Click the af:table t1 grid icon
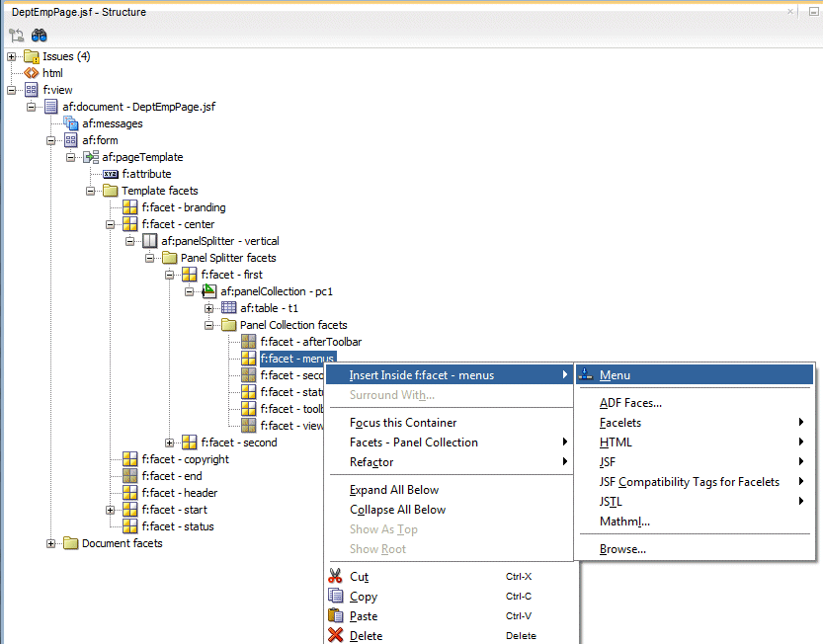 (x=229, y=307)
